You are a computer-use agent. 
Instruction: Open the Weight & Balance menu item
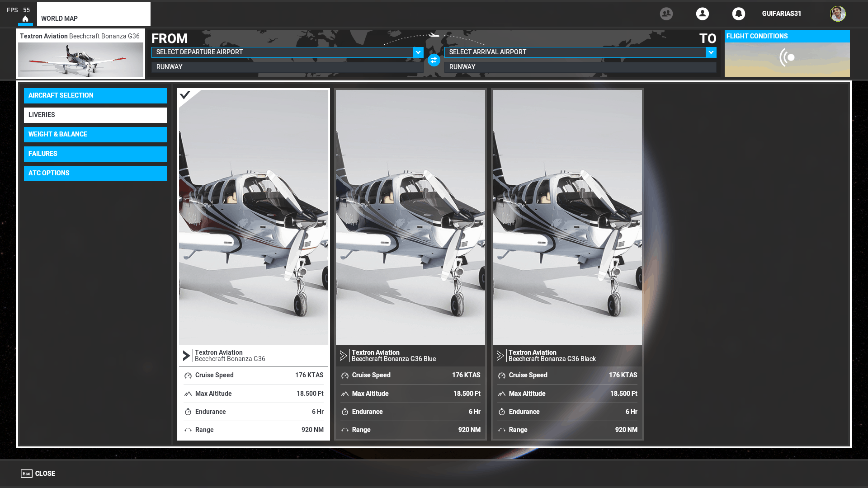point(95,134)
